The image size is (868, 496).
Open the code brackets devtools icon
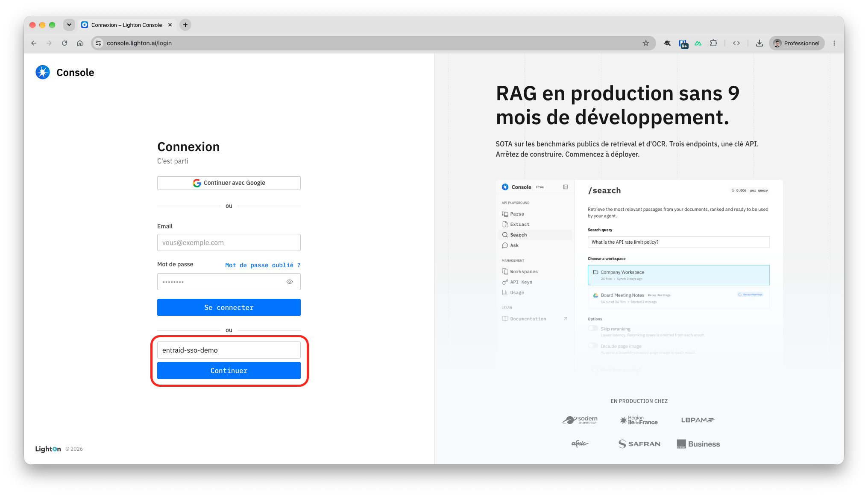[736, 43]
